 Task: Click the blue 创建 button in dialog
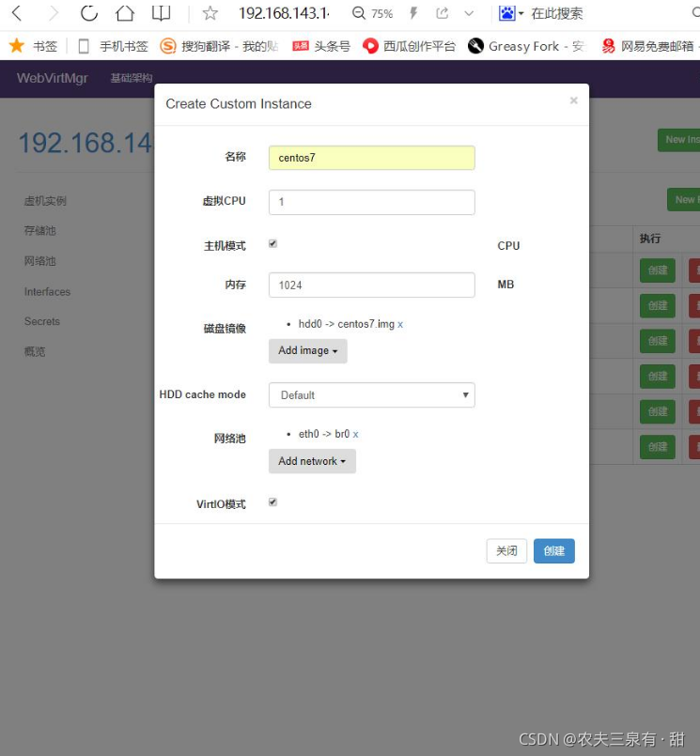coord(553,550)
